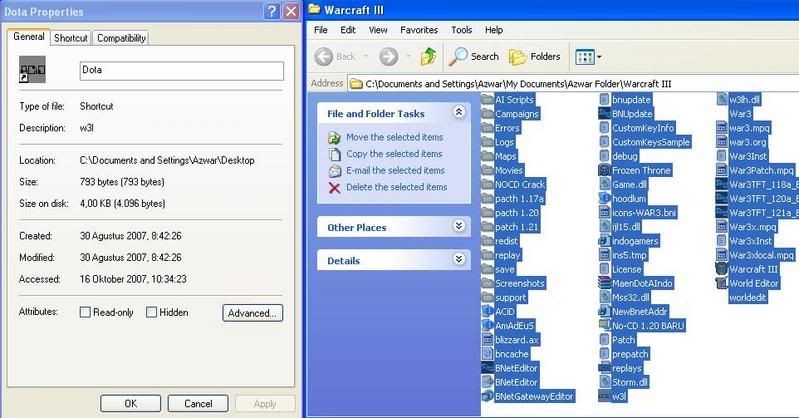Select the Screenshots folder icon
Viewport: 799px width, 418px height.
click(488, 283)
